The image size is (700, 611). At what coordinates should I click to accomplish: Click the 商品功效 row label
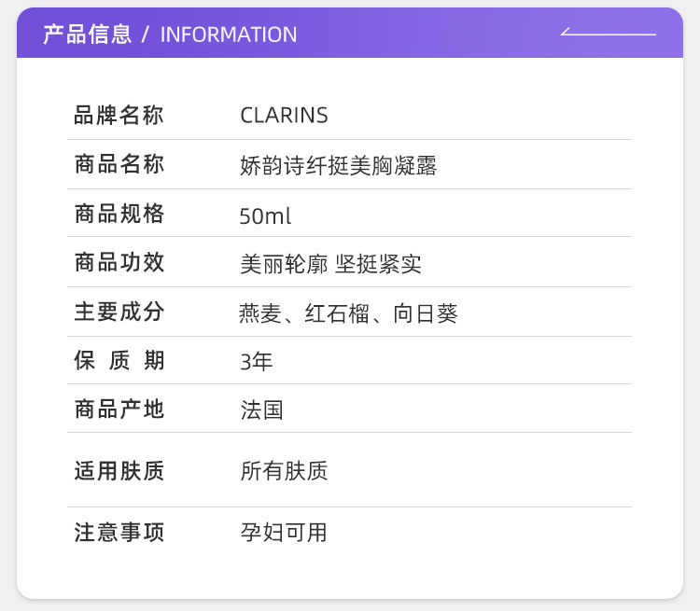[x=119, y=263]
